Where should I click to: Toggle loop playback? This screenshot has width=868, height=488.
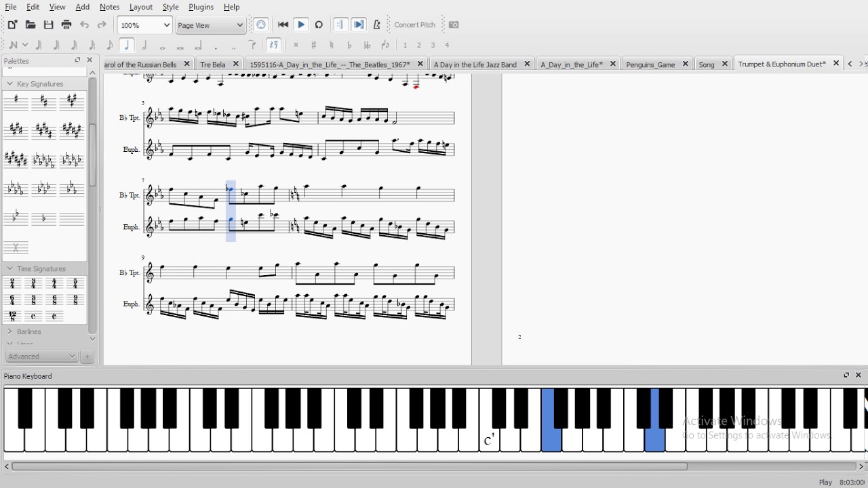pos(319,25)
